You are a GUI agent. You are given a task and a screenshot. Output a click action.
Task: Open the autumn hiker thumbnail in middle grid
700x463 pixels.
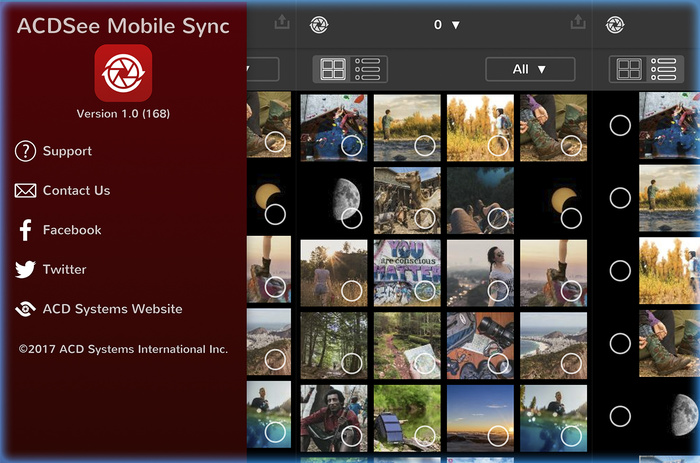click(x=480, y=128)
